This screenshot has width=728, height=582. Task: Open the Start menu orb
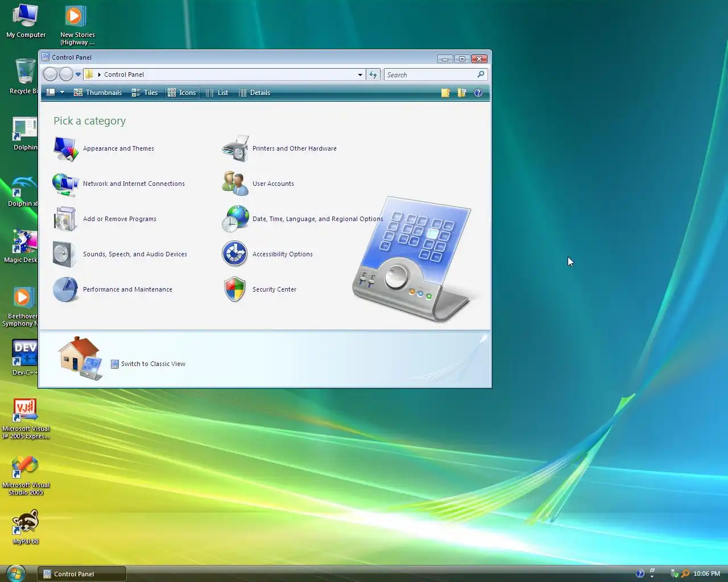tap(16, 573)
